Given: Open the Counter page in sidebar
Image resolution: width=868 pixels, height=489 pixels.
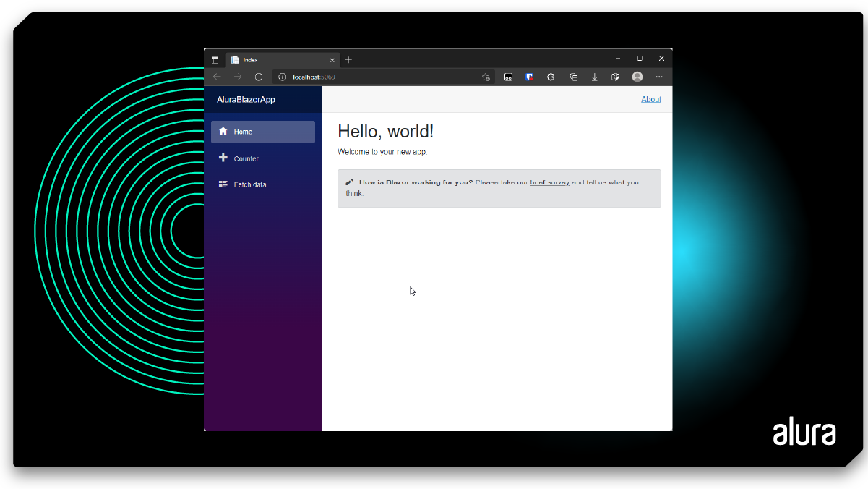Looking at the screenshot, I should [263, 158].
